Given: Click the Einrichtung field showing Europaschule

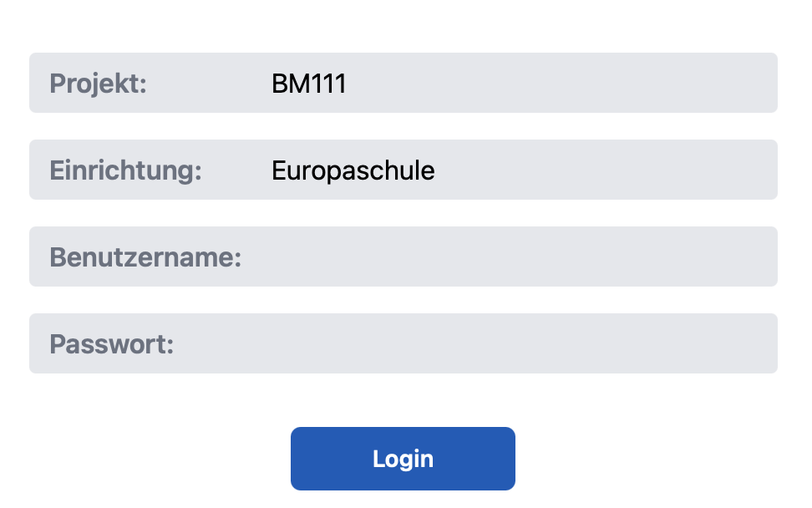Looking at the screenshot, I should [x=501, y=170].
